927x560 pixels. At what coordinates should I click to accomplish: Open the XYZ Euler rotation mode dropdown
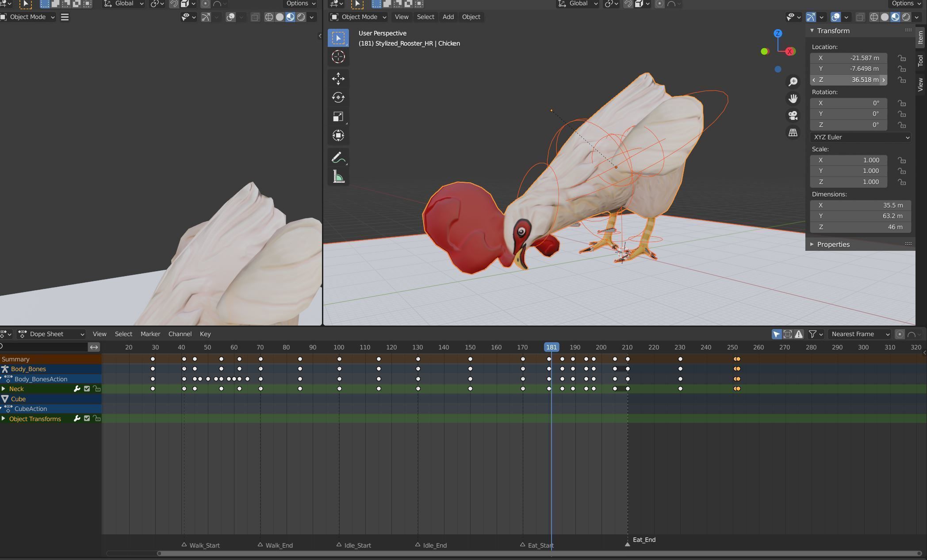(x=861, y=137)
